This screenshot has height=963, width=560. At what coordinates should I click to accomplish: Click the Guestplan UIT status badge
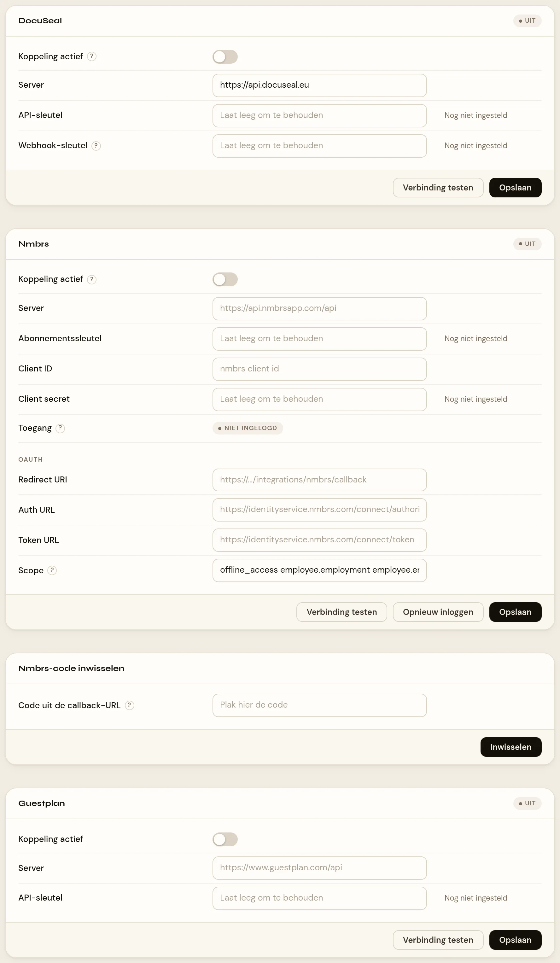click(527, 803)
